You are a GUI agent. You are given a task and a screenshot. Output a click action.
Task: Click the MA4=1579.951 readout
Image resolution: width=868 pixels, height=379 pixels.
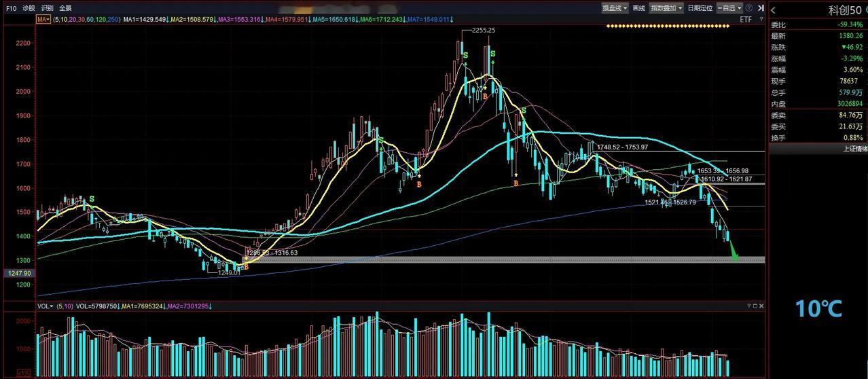click(287, 20)
